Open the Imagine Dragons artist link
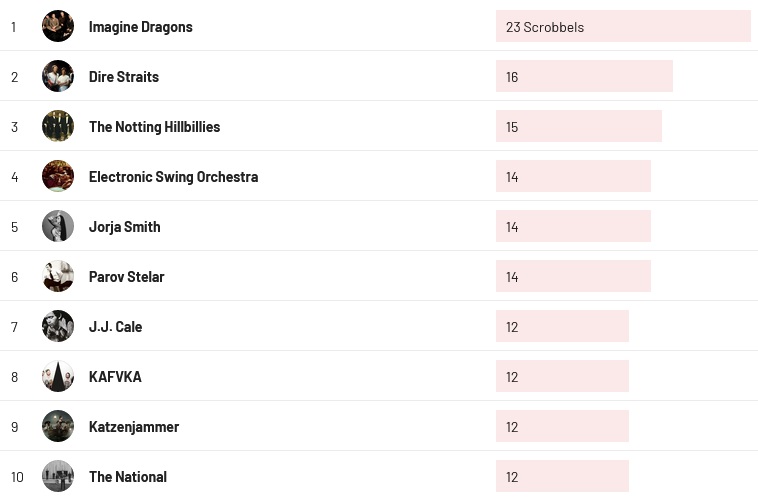The height and width of the screenshot is (497, 758). (x=140, y=27)
